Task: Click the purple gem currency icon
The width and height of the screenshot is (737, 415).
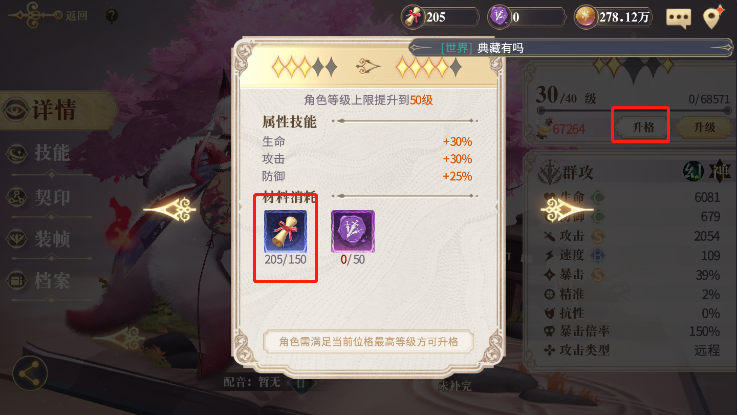Action: [499, 17]
